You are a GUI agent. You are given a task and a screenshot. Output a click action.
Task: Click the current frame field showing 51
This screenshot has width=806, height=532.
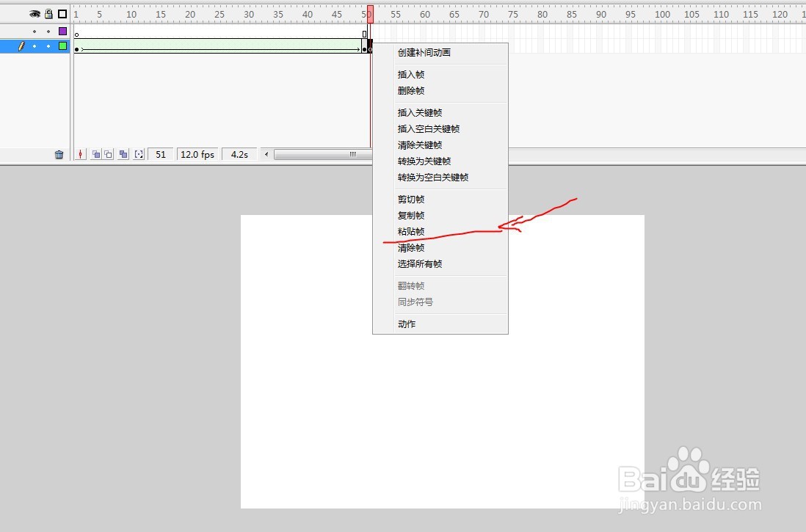point(161,154)
